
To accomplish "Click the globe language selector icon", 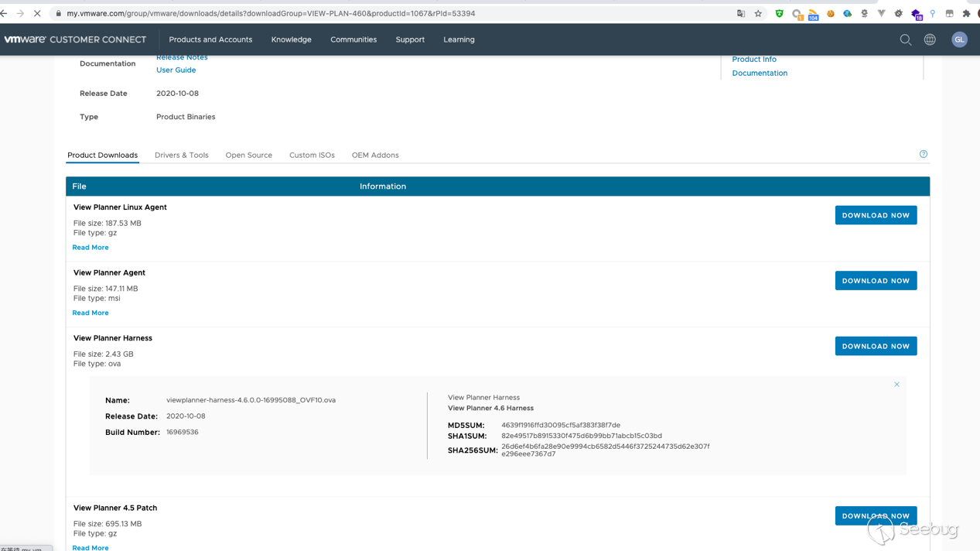I will point(930,39).
